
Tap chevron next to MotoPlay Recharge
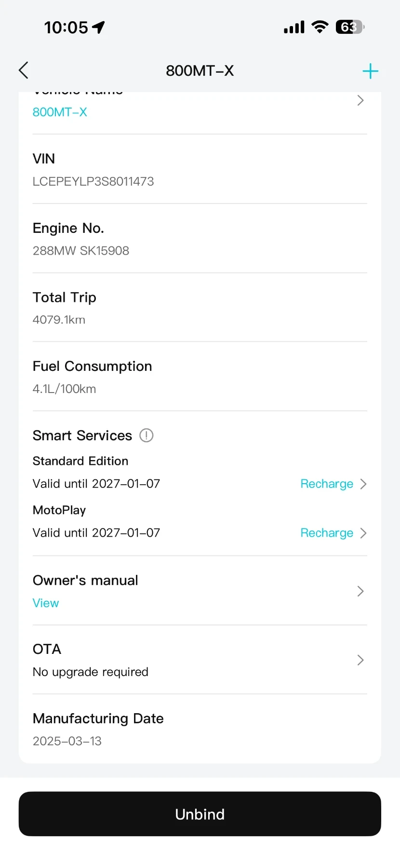363,533
